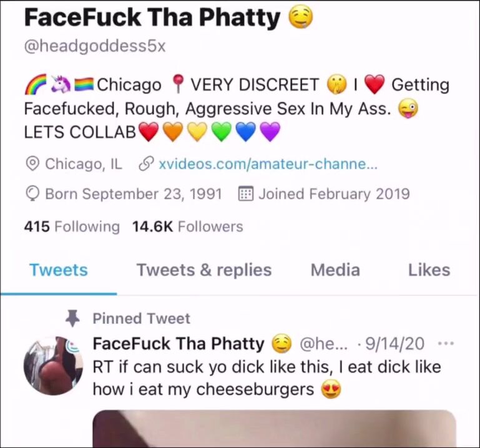Image resolution: width=480 pixels, height=448 pixels.
Task: Click the purple heart emoji in bio
Action: 270,132
